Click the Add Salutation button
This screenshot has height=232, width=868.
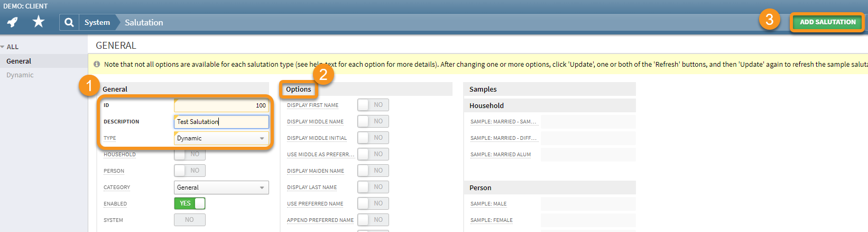pos(827,22)
